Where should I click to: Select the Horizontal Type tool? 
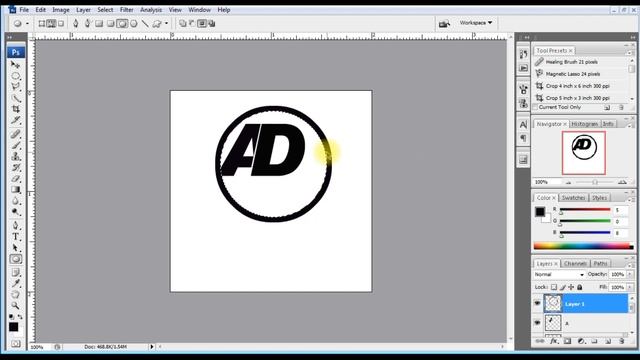pos(15,237)
